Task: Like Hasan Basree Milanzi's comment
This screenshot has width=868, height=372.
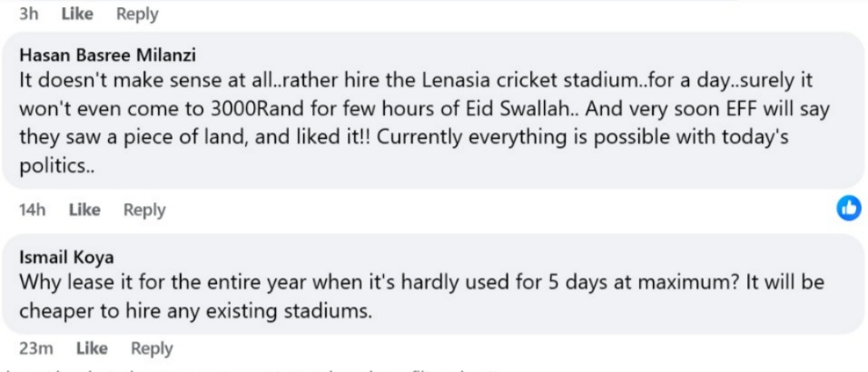Action: [x=84, y=210]
